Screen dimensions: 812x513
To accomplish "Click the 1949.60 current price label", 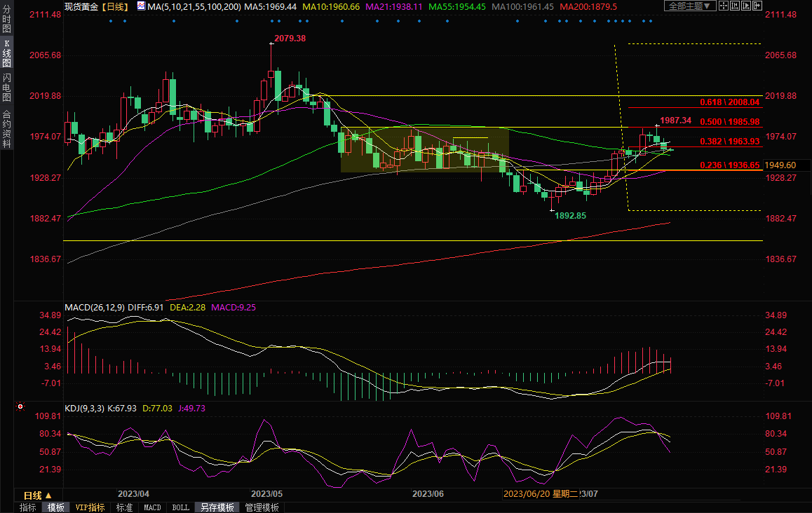I will 780,165.
